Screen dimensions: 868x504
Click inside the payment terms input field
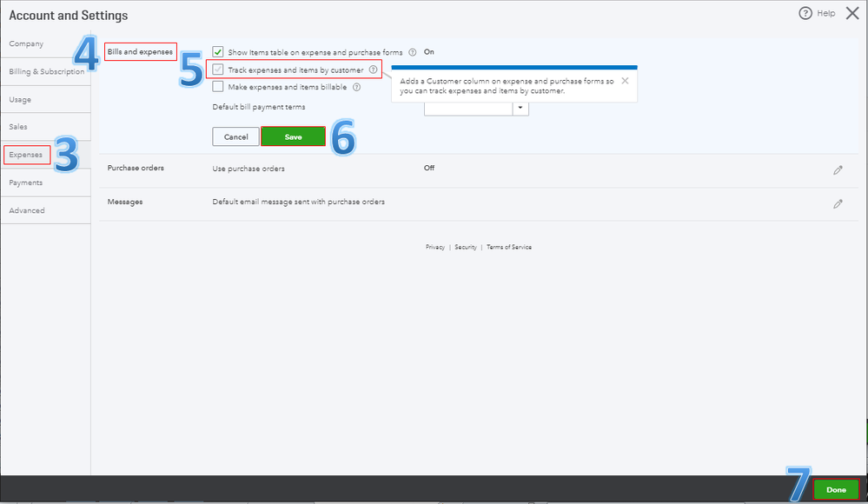(467, 107)
